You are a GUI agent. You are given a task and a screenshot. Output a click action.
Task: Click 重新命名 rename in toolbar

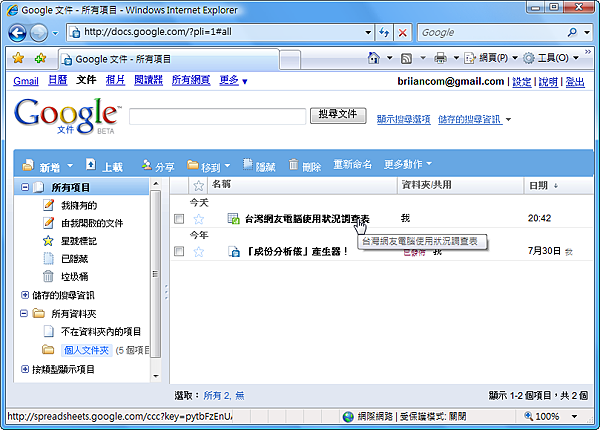[x=352, y=164]
